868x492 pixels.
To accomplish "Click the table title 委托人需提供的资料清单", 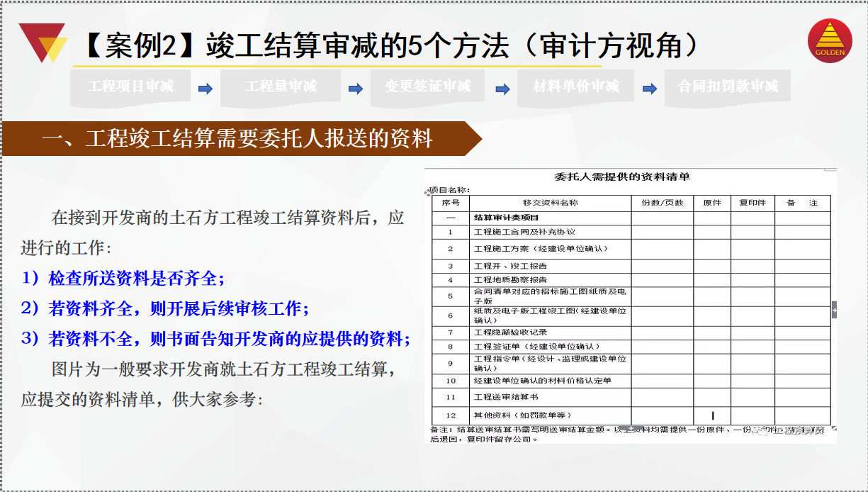I will point(622,177).
